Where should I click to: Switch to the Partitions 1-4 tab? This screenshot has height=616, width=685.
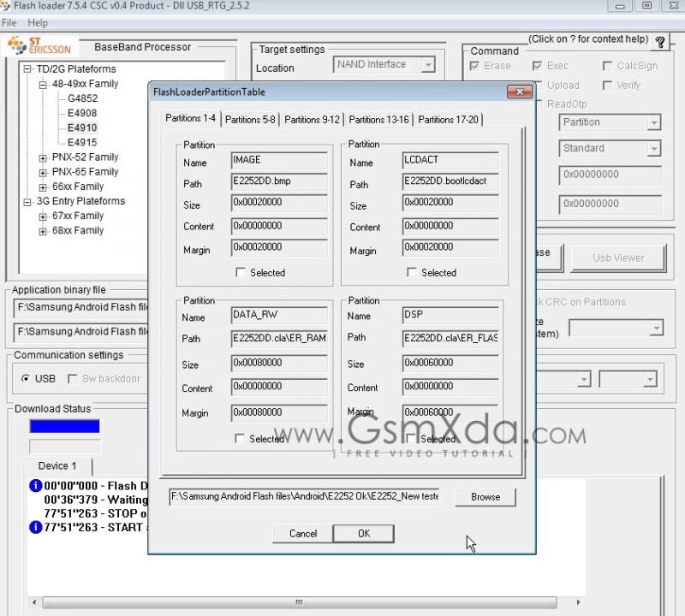190,118
